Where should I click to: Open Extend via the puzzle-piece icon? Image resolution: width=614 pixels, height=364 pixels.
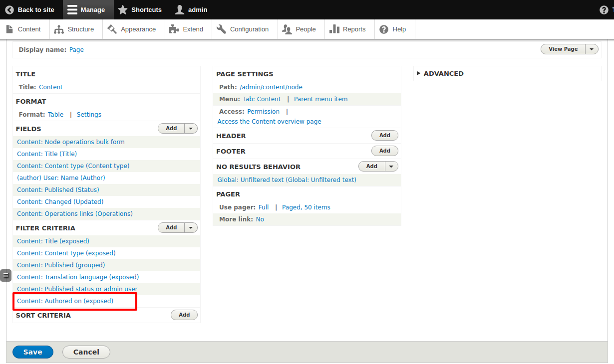[173, 29]
